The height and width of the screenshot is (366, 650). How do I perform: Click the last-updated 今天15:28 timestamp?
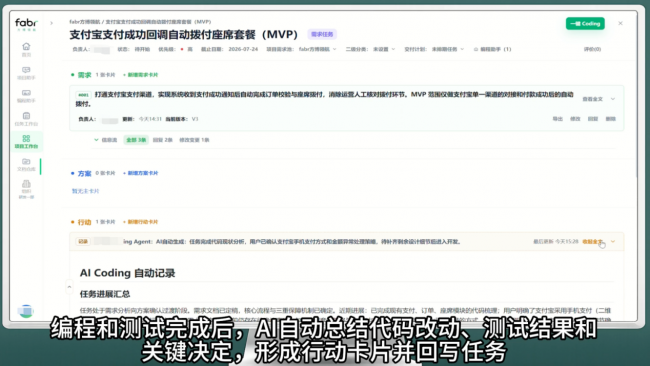(x=567, y=241)
